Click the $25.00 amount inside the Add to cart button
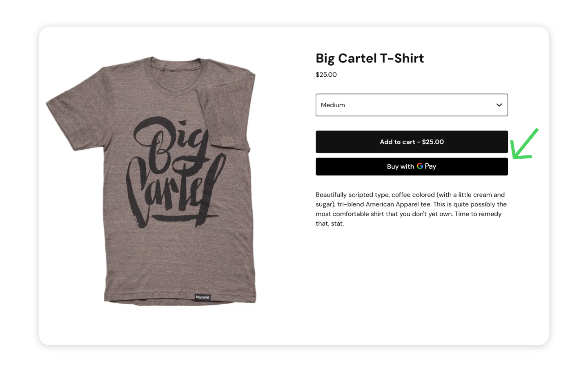This screenshot has height=372, width=588. [x=433, y=142]
